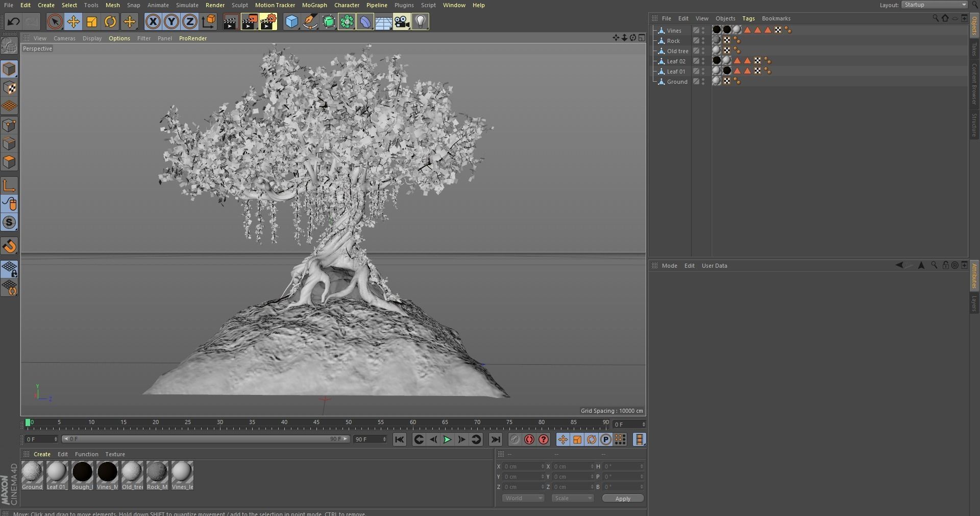Switch the coordinate system icon
The image size is (980, 516).
pos(209,21)
